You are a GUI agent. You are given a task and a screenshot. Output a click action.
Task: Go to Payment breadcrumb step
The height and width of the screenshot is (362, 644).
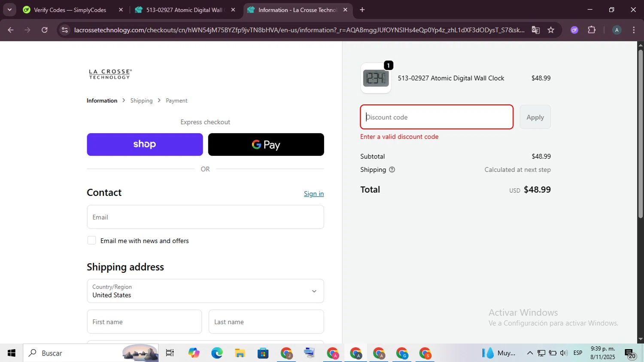[x=176, y=100]
